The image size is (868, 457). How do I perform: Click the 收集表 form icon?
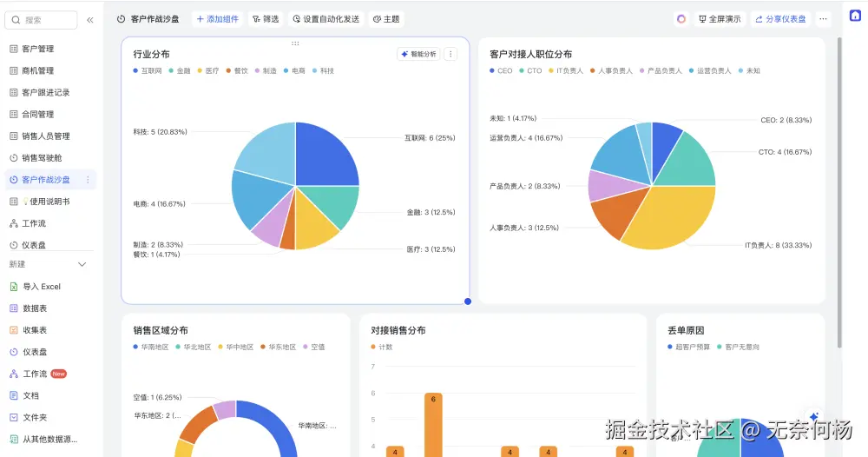(14, 330)
